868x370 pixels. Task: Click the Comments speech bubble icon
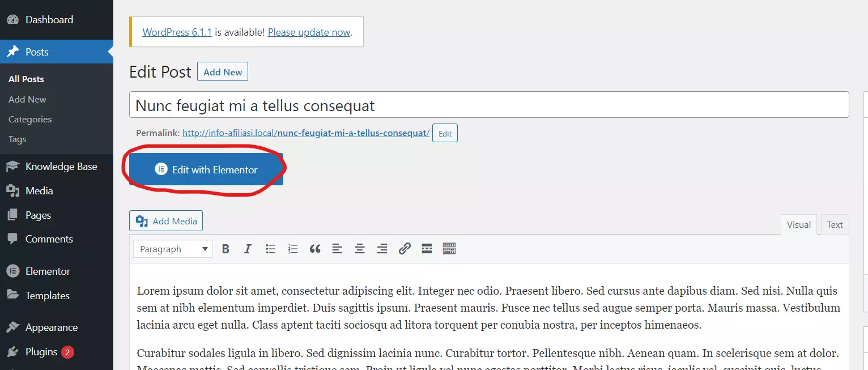click(12, 239)
